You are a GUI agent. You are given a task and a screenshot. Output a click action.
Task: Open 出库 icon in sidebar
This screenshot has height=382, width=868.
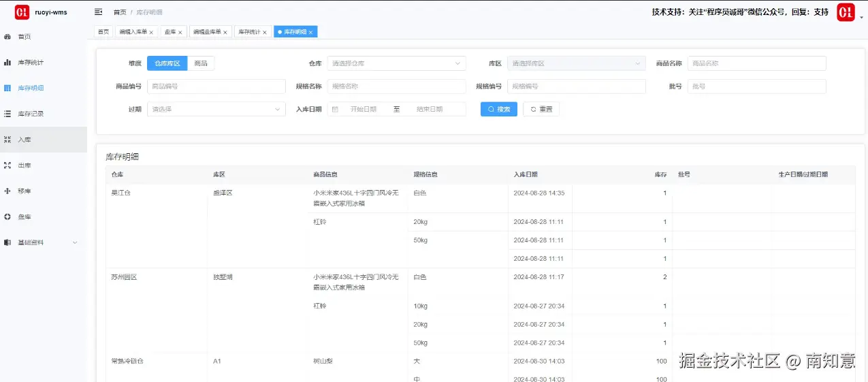pos(7,165)
